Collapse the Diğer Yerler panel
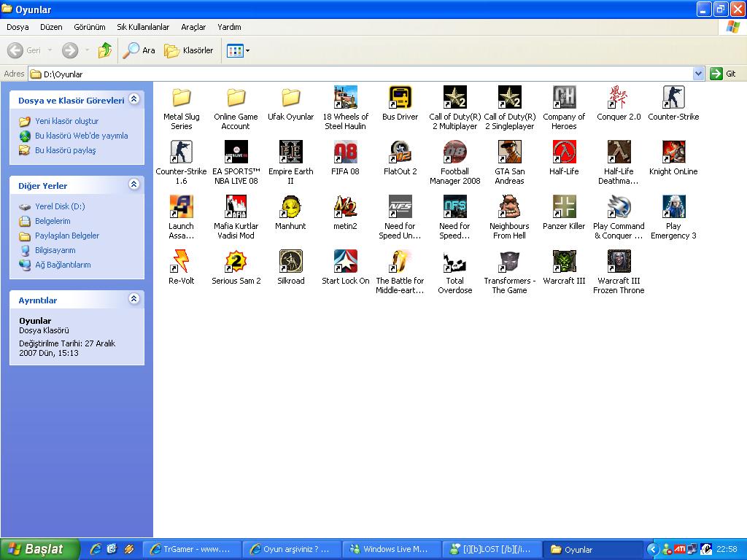The width and height of the screenshot is (747, 560). coord(134,184)
